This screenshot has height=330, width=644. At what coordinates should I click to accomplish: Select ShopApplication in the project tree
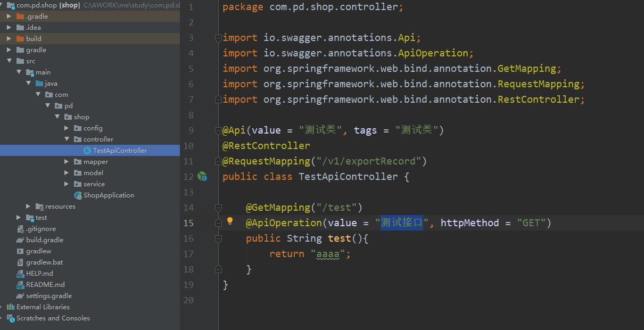[x=109, y=195]
